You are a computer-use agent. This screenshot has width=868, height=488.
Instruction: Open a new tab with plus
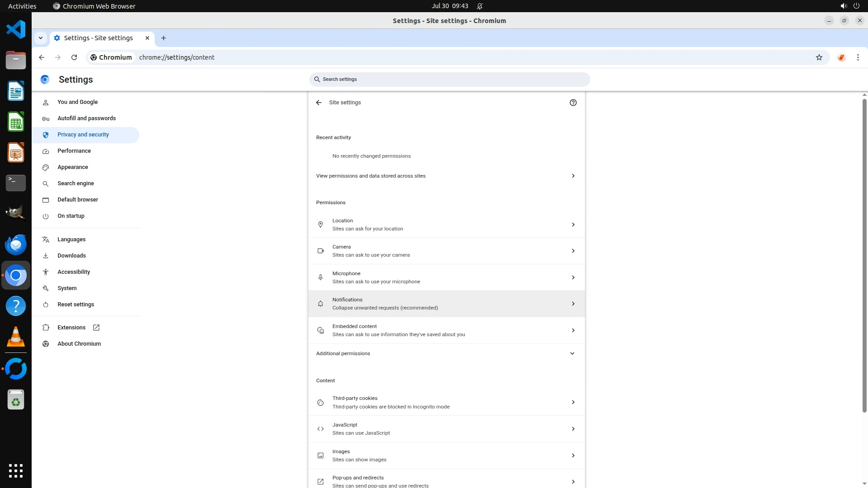pos(164,38)
